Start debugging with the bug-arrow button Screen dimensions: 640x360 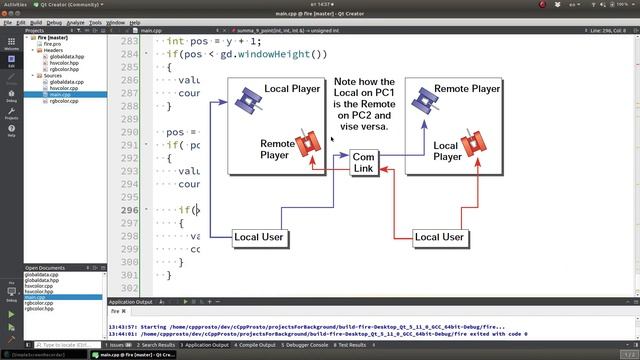[11, 327]
